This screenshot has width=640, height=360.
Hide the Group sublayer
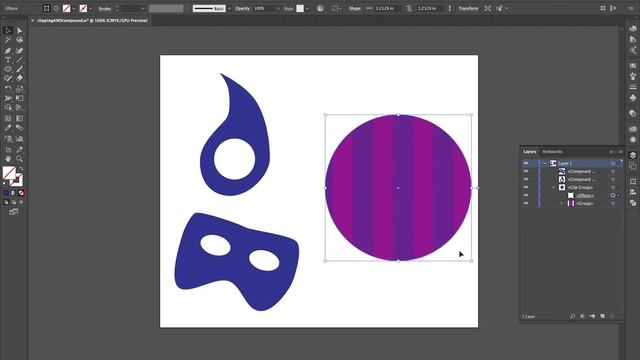pyautogui.click(x=526, y=203)
